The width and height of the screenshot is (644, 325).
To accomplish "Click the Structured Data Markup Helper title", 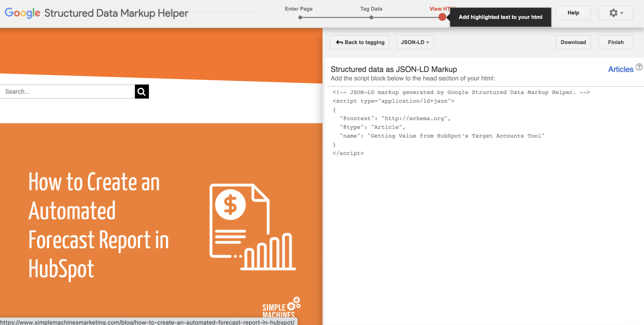I will pyautogui.click(x=116, y=13).
